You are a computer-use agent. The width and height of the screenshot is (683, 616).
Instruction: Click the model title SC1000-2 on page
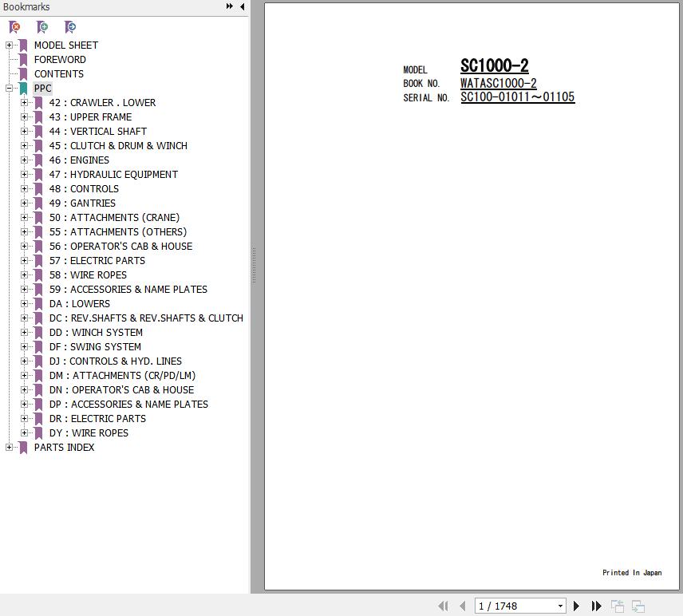coord(495,65)
